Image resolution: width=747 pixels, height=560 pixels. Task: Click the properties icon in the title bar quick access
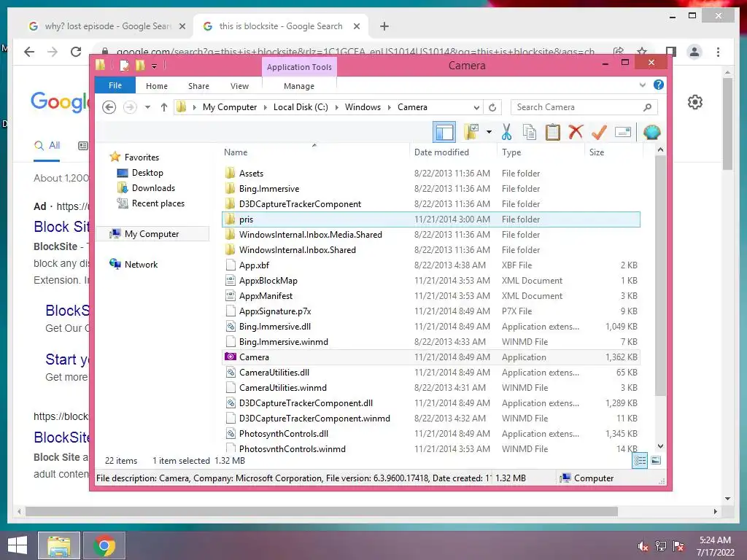(124, 65)
